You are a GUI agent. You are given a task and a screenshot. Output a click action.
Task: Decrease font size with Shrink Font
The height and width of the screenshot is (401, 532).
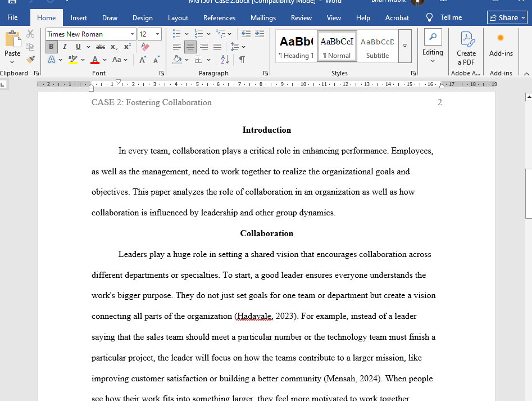click(156, 60)
